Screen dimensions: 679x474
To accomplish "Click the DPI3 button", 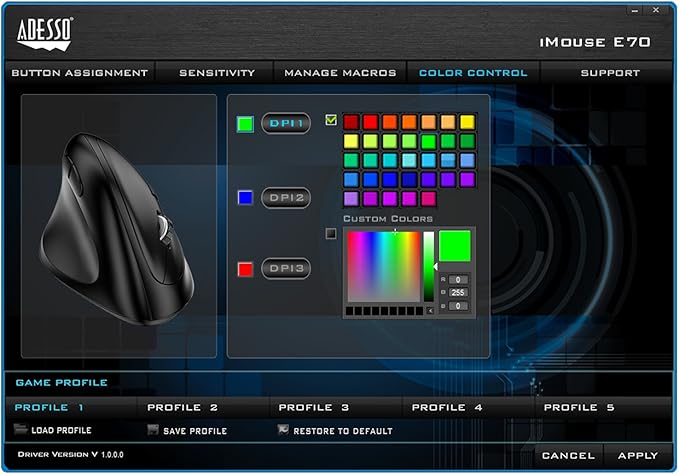I will tap(286, 268).
